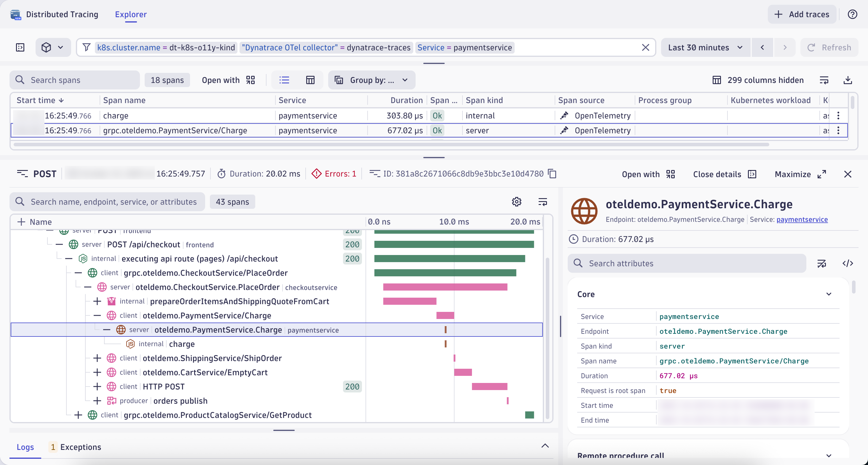Open the waterfall settings gear
The image size is (868, 465).
coord(516,202)
